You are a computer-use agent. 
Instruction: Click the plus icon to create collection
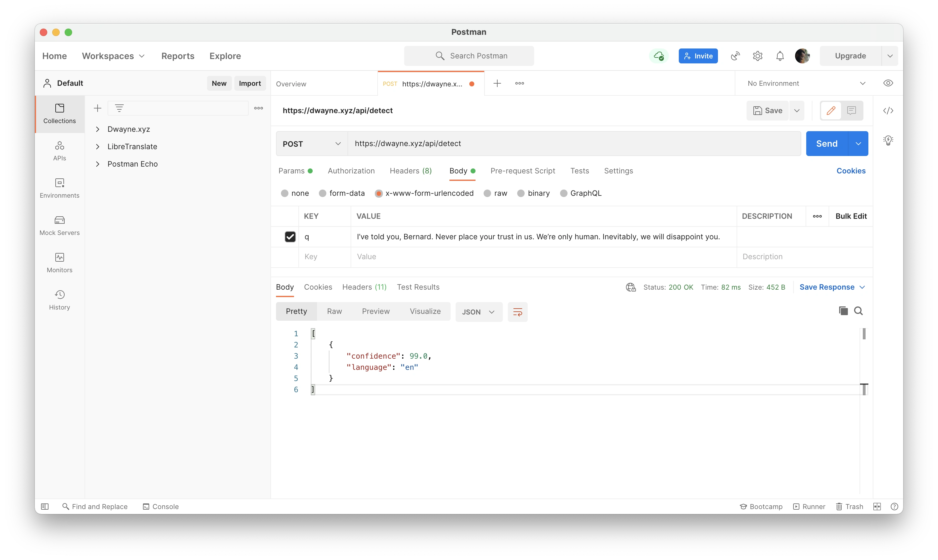coord(97,108)
